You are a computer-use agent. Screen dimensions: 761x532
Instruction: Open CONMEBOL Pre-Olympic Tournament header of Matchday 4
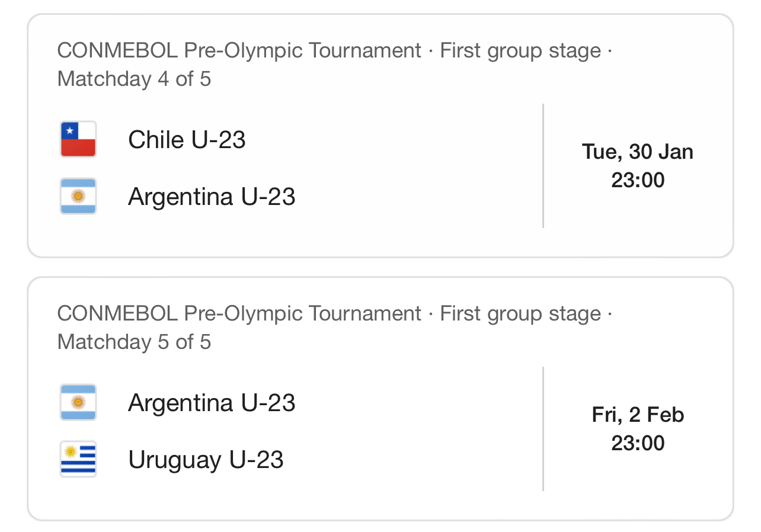(x=239, y=50)
